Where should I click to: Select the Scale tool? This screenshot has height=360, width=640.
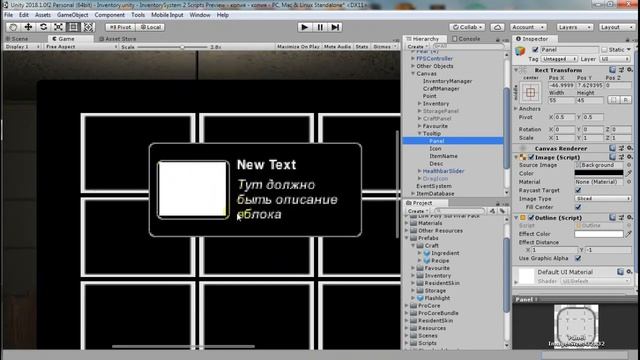pyautogui.click(x=58, y=27)
